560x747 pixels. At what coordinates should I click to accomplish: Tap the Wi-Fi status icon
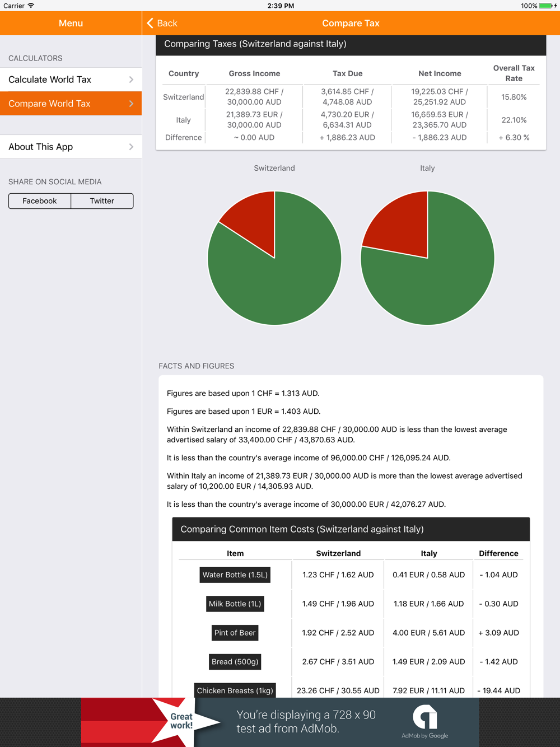pos(31,6)
